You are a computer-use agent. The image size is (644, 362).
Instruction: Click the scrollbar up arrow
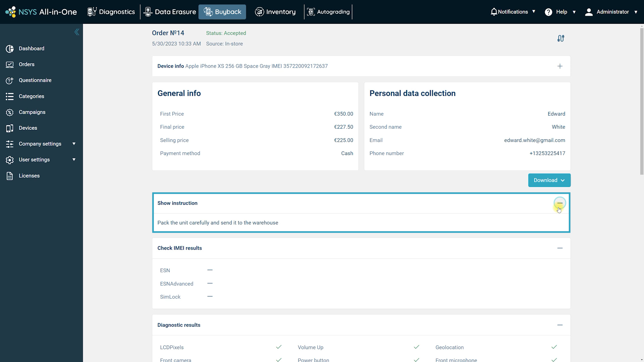pyautogui.click(x=642, y=26)
